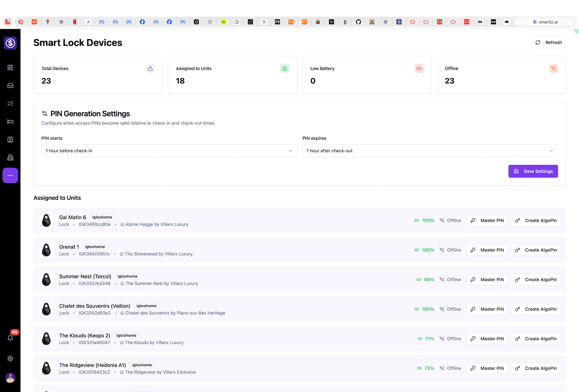Click device ID IGK331a46047
Screen dimensions: 579x392
[94, 342]
